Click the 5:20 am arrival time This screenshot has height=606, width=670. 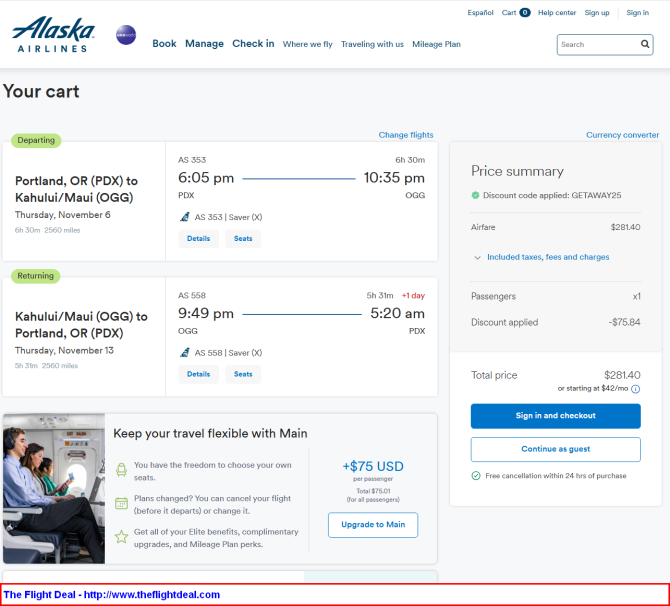397,313
